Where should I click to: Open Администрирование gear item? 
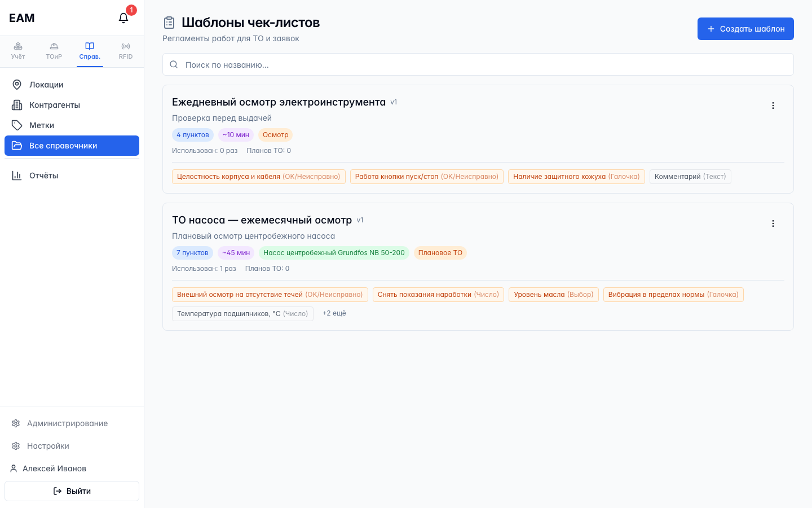tap(72, 423)
